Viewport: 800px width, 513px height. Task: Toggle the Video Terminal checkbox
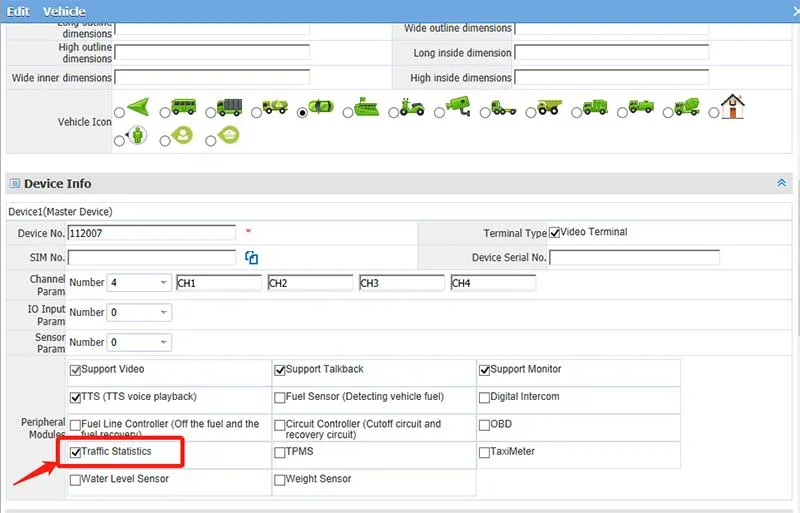pos(555,232)
